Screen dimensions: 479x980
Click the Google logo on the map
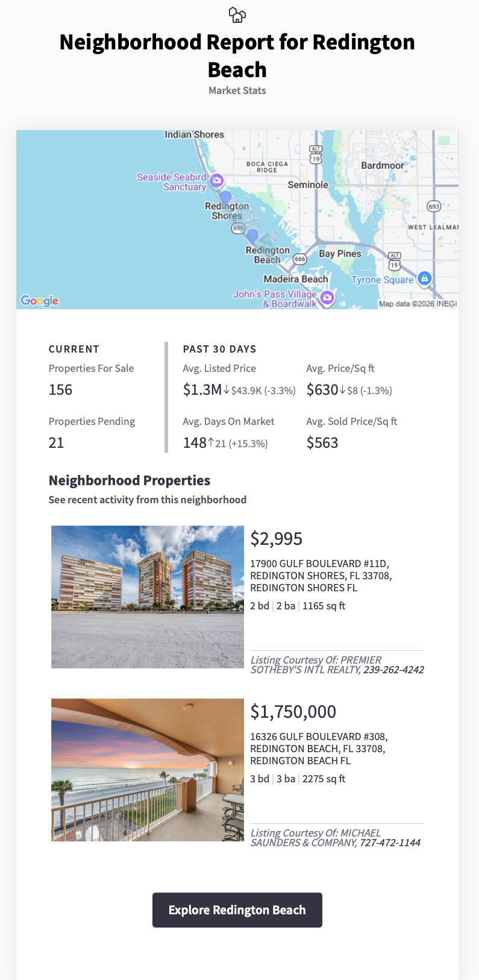(40, 300)
